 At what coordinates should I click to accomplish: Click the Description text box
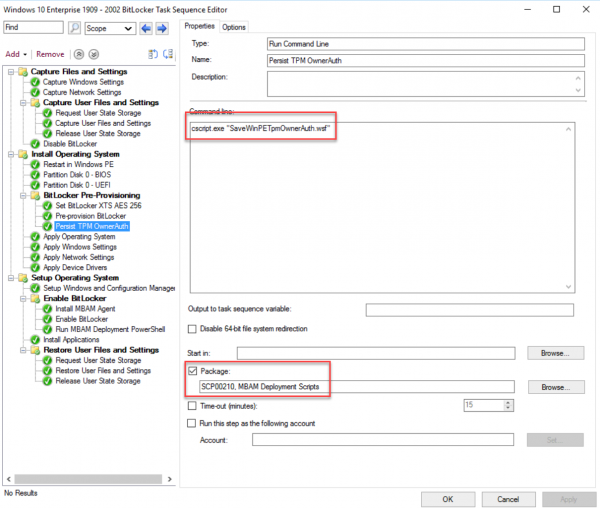[426, 84]
